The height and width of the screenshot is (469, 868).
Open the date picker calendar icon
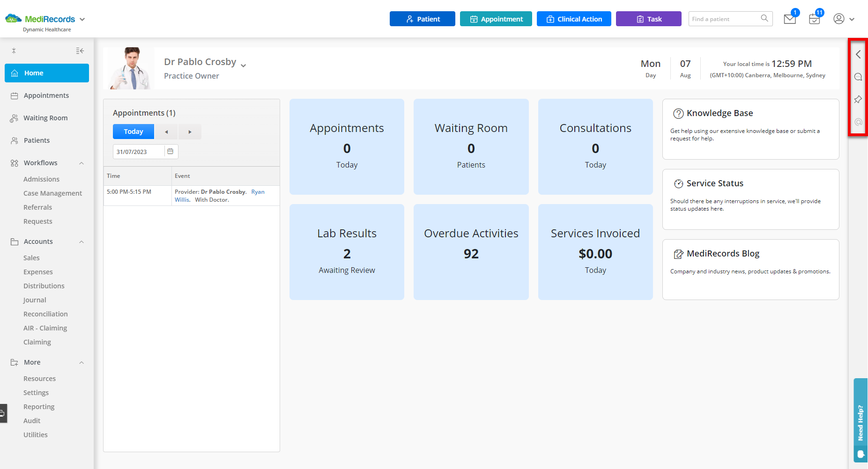tap(171, 152)
